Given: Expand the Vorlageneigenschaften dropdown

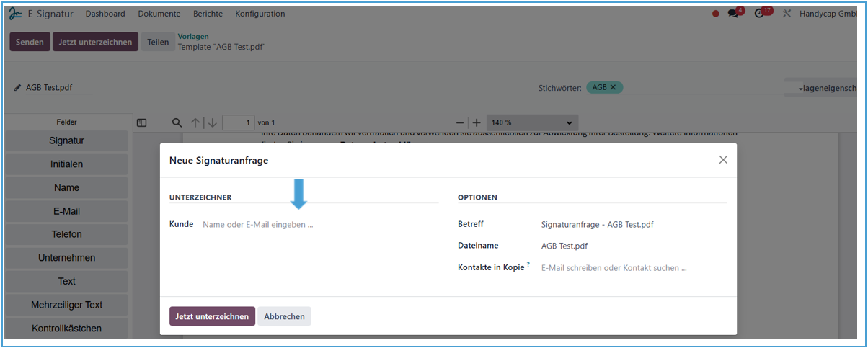Looking at the screenshot, I should tap(825, 88).
